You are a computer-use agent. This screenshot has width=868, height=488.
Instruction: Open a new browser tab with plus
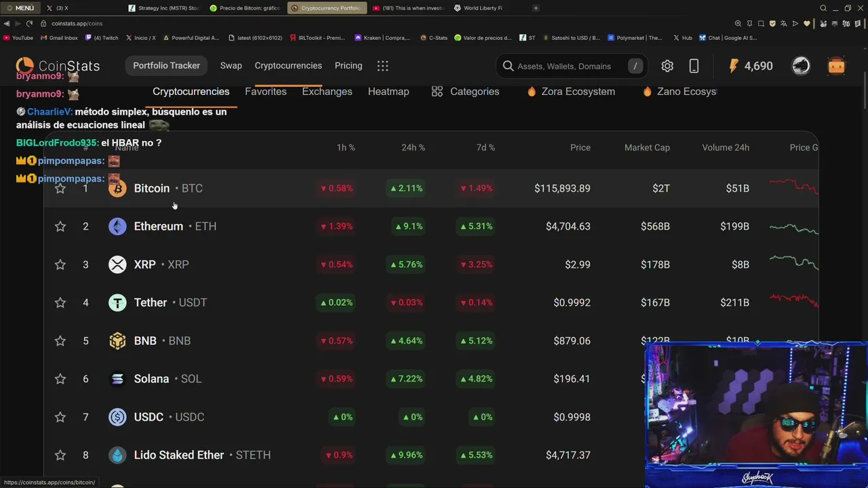click(536, 8)
